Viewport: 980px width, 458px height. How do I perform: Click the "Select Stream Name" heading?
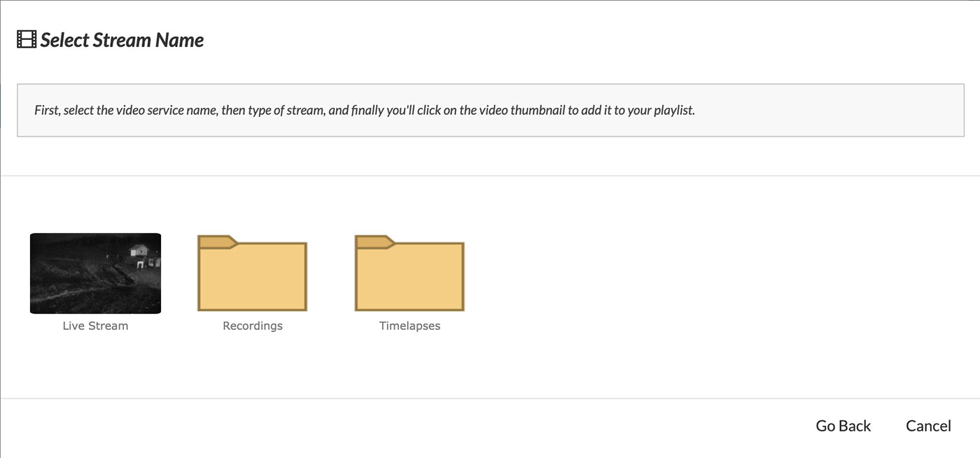coord(122,40)
